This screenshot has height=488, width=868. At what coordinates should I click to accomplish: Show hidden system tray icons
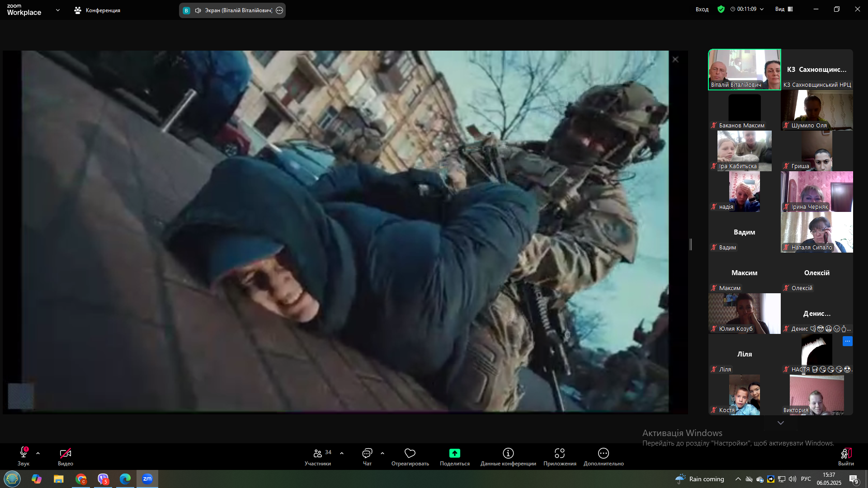point(738,479)
